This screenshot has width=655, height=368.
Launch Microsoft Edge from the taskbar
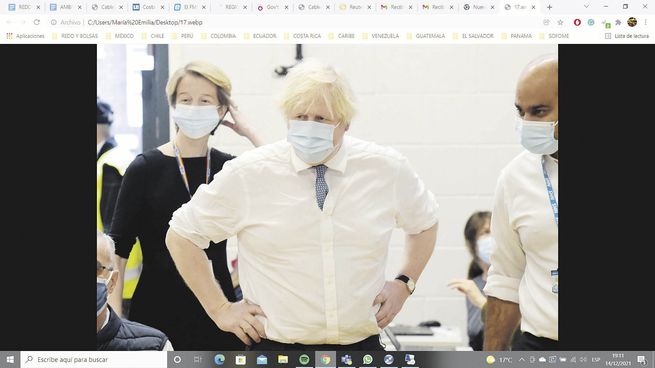pyautogui.click(x=219, y=359)
